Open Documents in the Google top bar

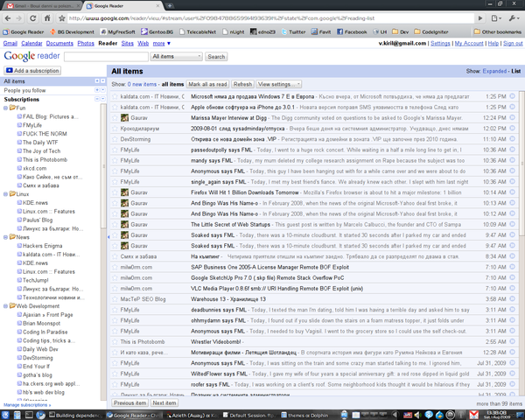click(x=59, y=44)
